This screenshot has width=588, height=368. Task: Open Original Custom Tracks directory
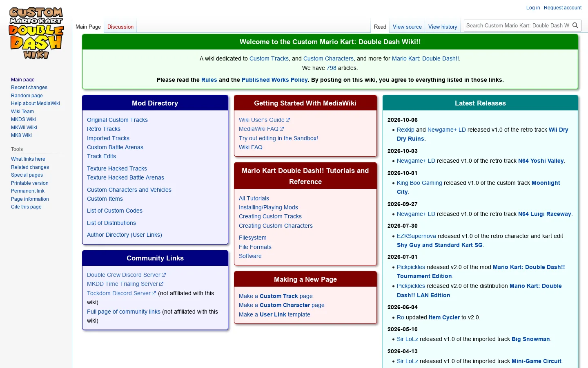tap(117, 120)
